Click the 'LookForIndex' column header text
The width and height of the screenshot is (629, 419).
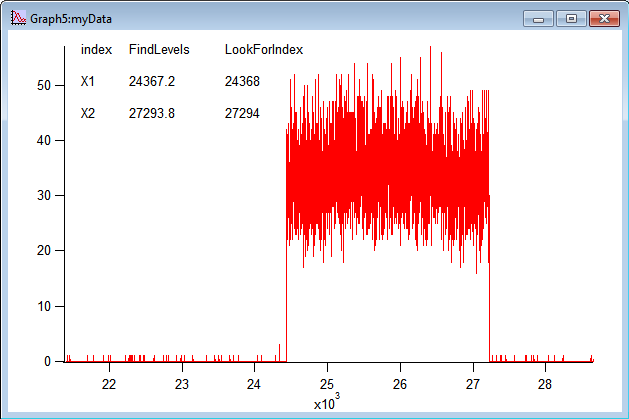[264, 50]
